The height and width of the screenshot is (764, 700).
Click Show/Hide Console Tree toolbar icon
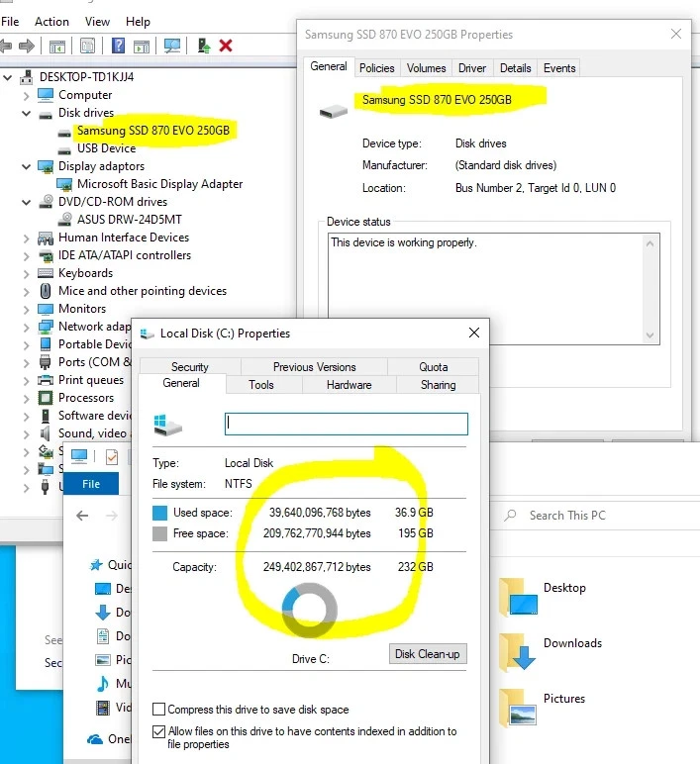pos(57,47)
